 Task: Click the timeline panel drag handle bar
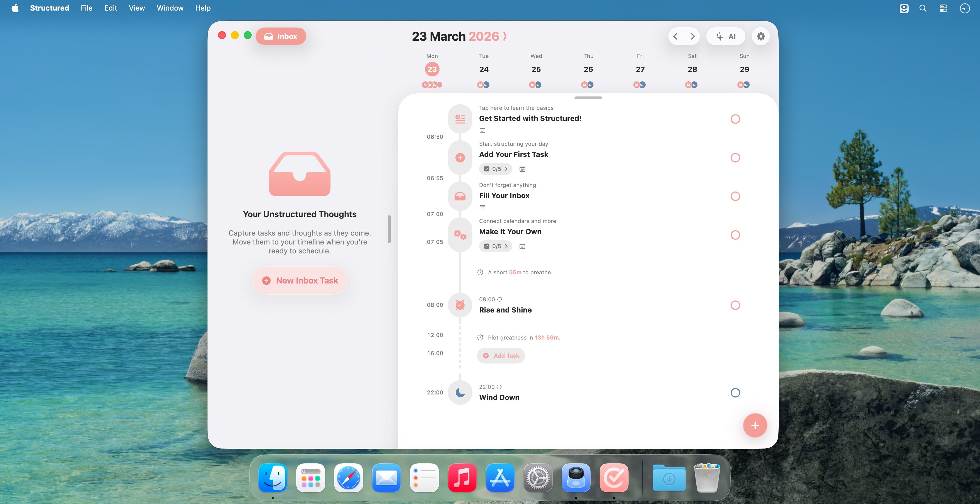pos(588,98)
